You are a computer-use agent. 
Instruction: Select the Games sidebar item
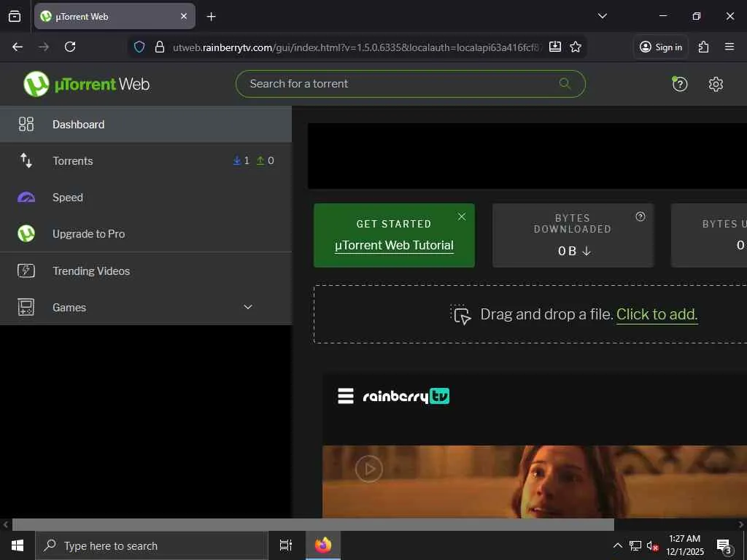click(x=146, y=307)
